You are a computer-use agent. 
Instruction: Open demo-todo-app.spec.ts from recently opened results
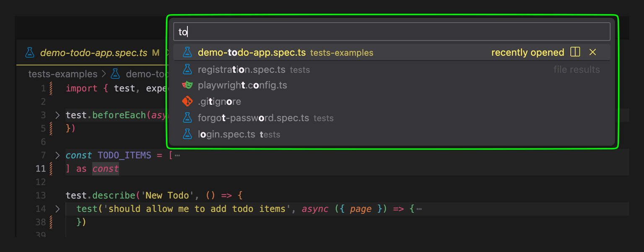click(392, 52)
